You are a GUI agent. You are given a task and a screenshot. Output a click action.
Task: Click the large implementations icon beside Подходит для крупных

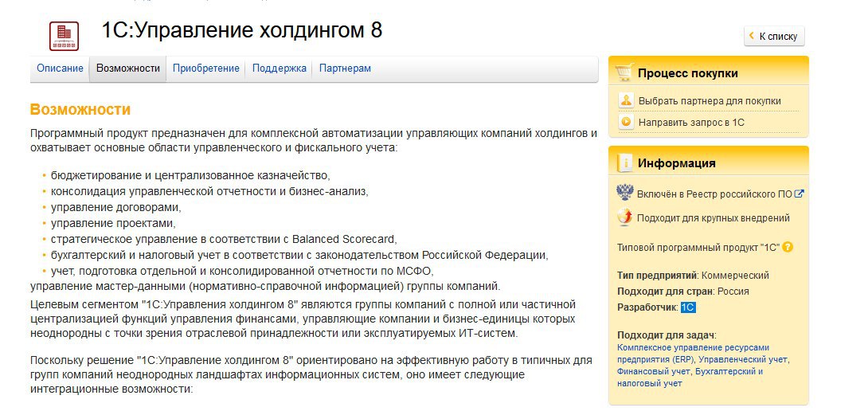[625, 217]
